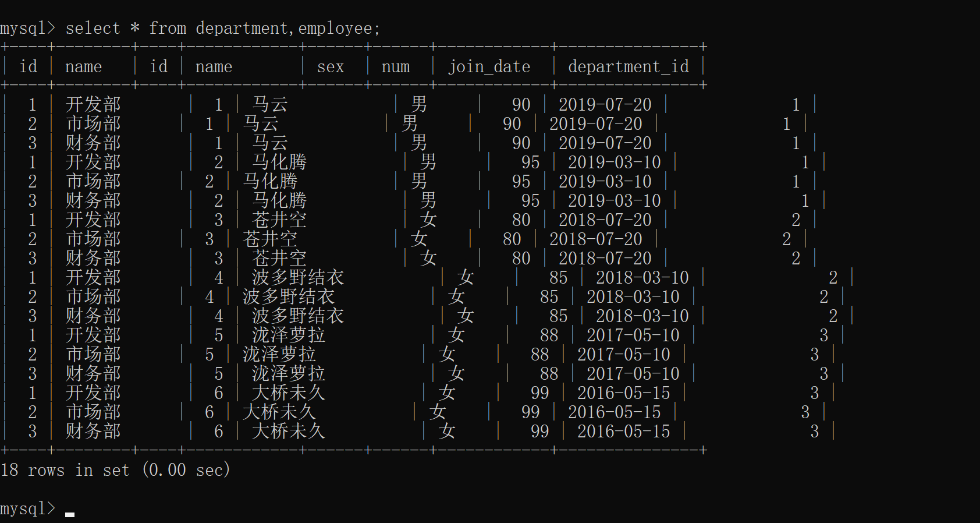Image resolution: width=980 pixels, height=523 pixels.
Task: Select 波多野结衣 in the 财务部 row
Action: pos(298,316)
